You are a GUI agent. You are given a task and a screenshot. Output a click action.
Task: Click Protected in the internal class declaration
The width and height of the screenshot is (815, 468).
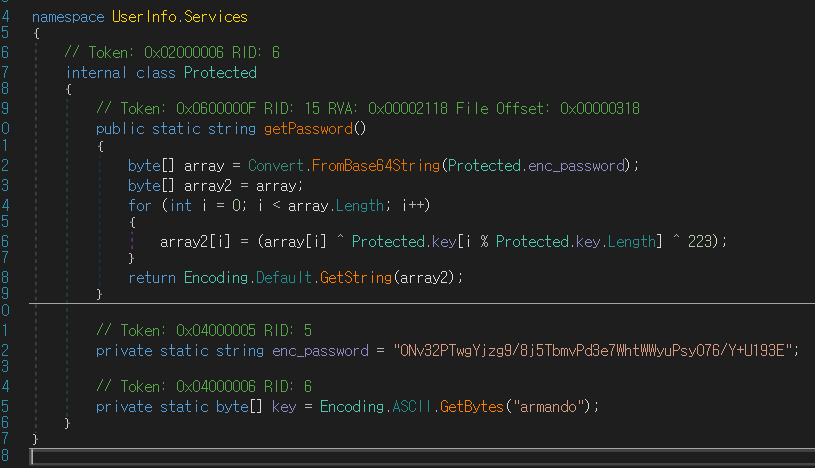click(220, 73)
